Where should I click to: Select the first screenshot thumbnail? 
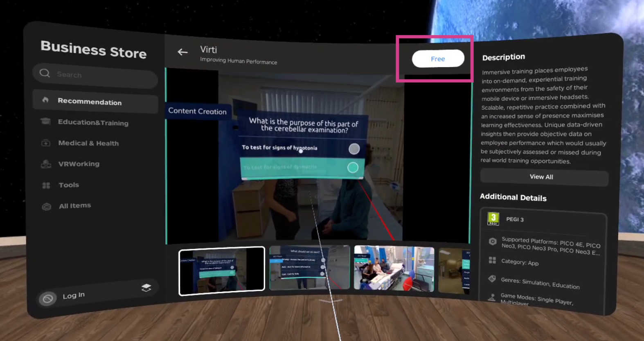point(222,271)
